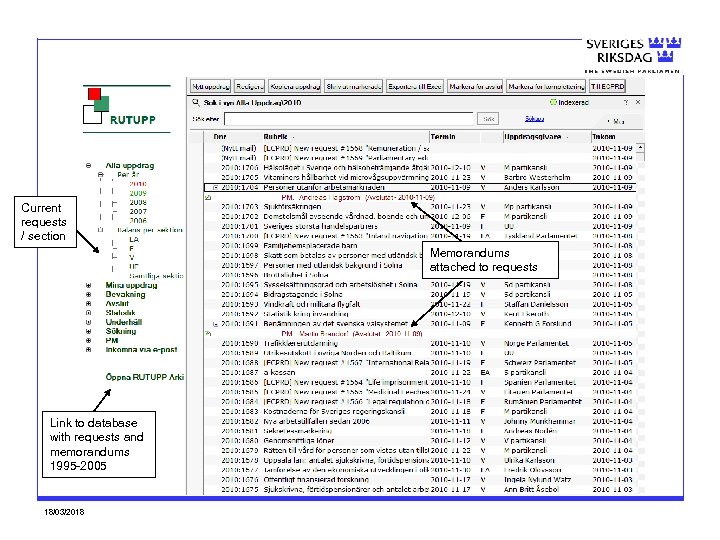Click 'Ingela Nylund Watz' cell
The image size is (720, 540).
pyautogui.click(x=537, y=479)
